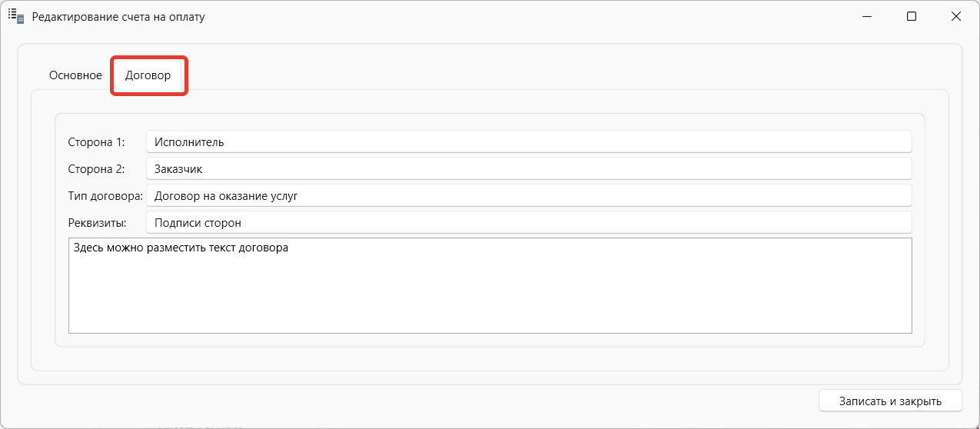Screen dimensions: 980x429
Task: Click Записать и закрыть button
Action: [x=890, y=401]
